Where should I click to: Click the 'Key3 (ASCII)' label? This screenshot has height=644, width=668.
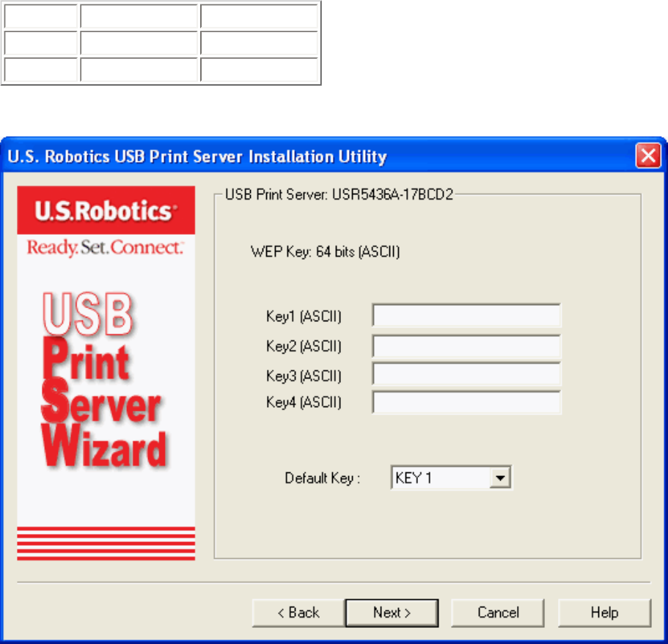304,376
